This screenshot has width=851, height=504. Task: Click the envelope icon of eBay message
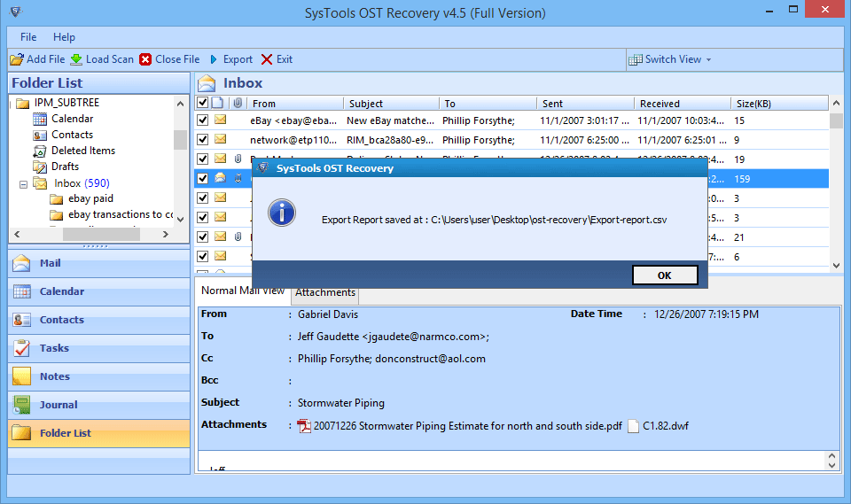click(x=221, y=120)
